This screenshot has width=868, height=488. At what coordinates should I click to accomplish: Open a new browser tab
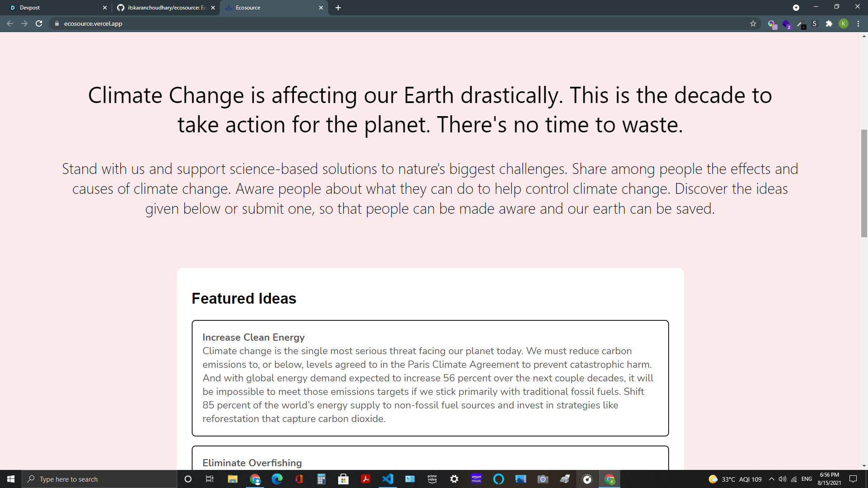point(338,8)
